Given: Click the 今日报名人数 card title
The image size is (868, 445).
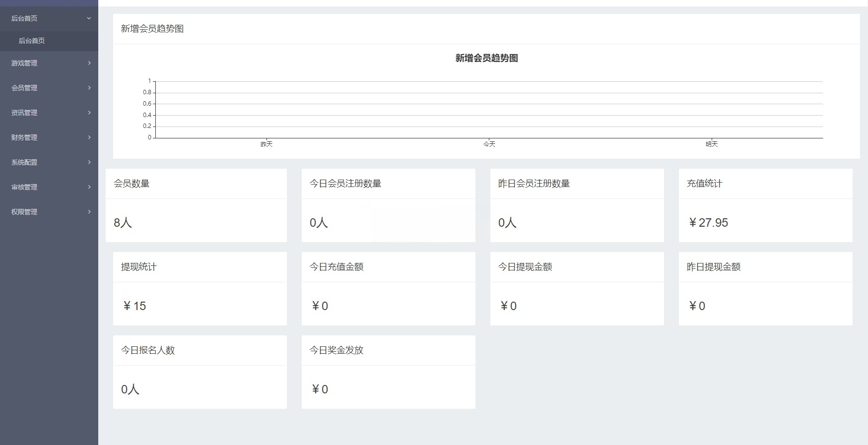Looking at the screenshot, I should coord(148,350).
